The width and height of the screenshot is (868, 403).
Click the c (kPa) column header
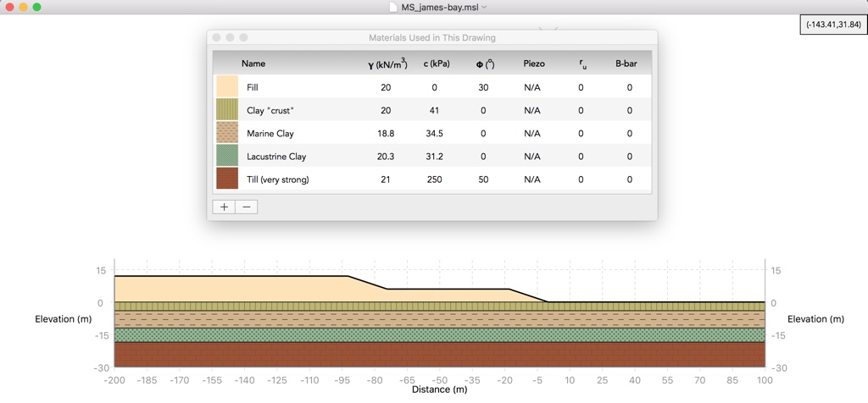pyautogui.click(x=437, y=63)
